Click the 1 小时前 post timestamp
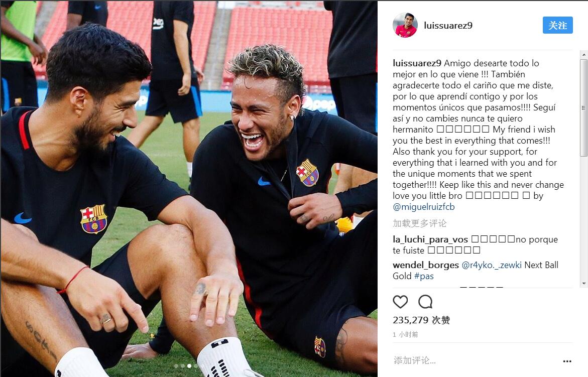This screenshot has width=588, height=377. (x=405, y=334)
